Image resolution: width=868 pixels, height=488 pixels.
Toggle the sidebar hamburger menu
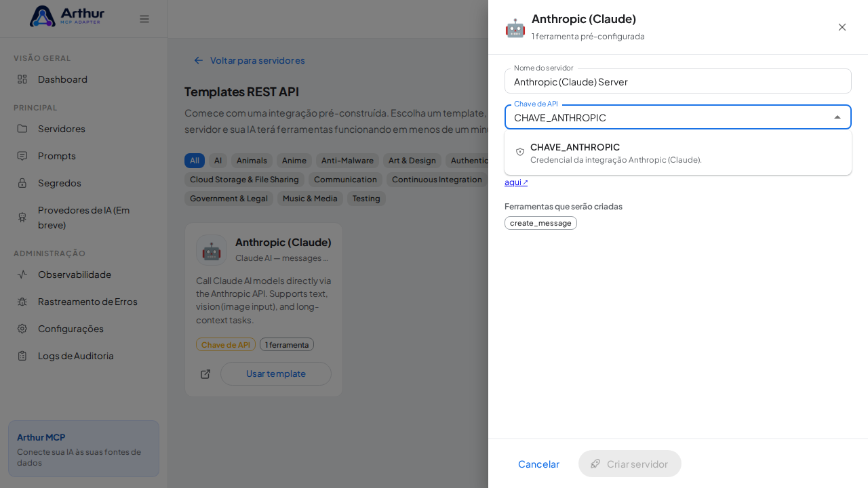tap(144, 19)
